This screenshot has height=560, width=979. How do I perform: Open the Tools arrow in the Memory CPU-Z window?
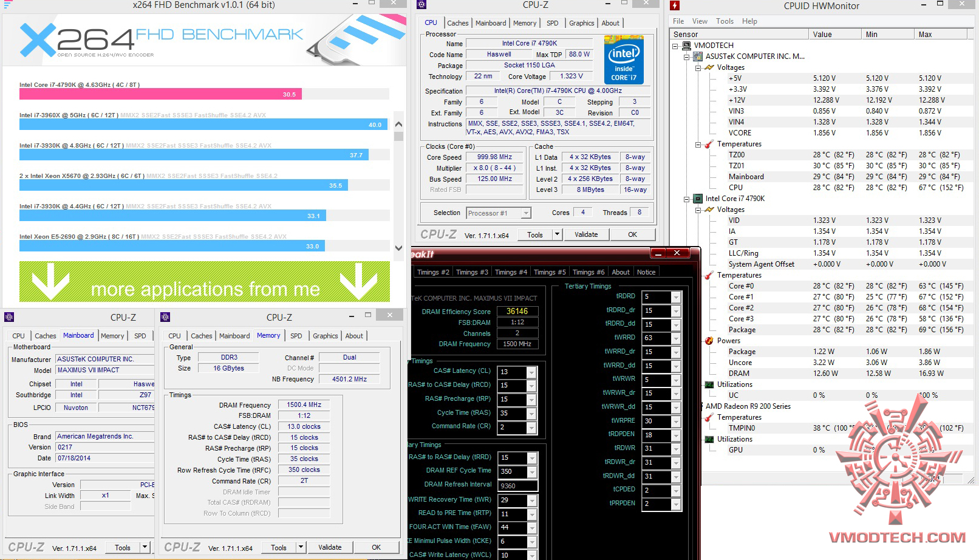[301, 547]
